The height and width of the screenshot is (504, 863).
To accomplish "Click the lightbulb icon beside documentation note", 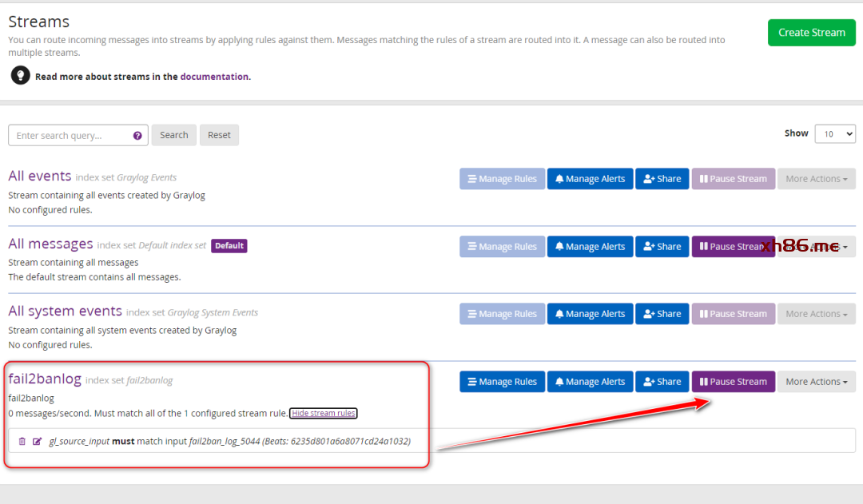I will (20, 76).
